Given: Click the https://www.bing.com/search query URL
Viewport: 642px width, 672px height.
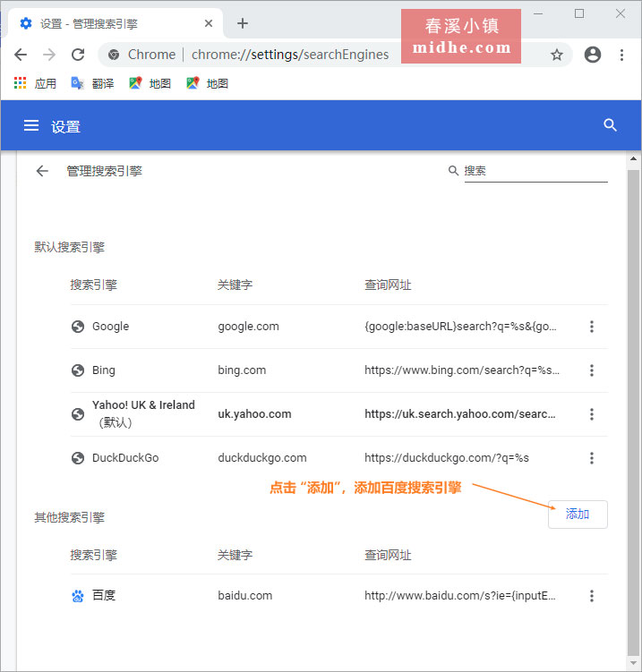Looking at the screenshot, I should click(462, 370).
